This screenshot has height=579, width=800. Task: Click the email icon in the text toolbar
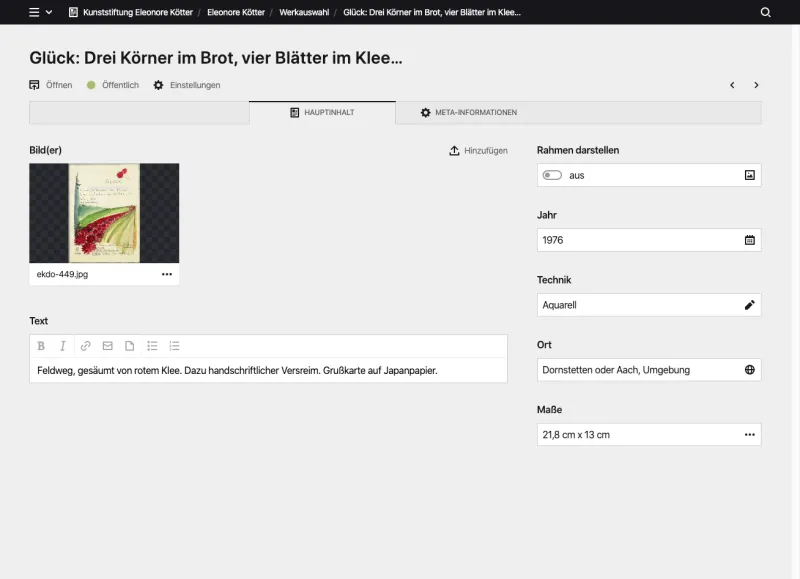pyautogui.click(x=106, y=345)
